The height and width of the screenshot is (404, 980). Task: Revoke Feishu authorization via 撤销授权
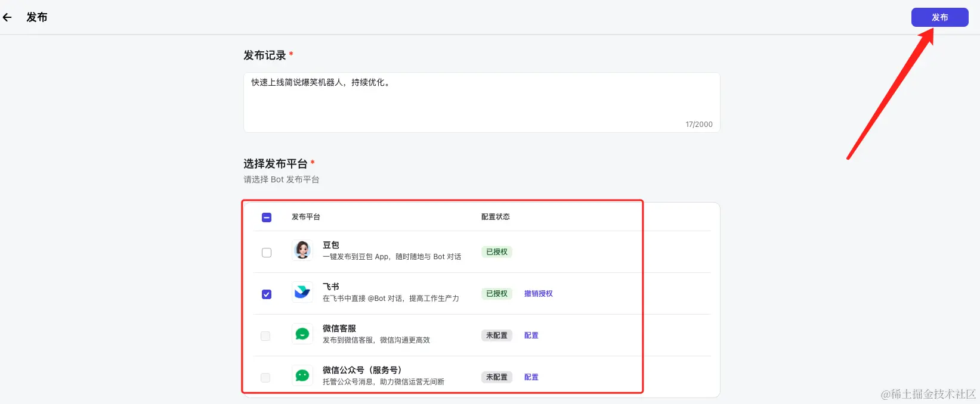539,294
